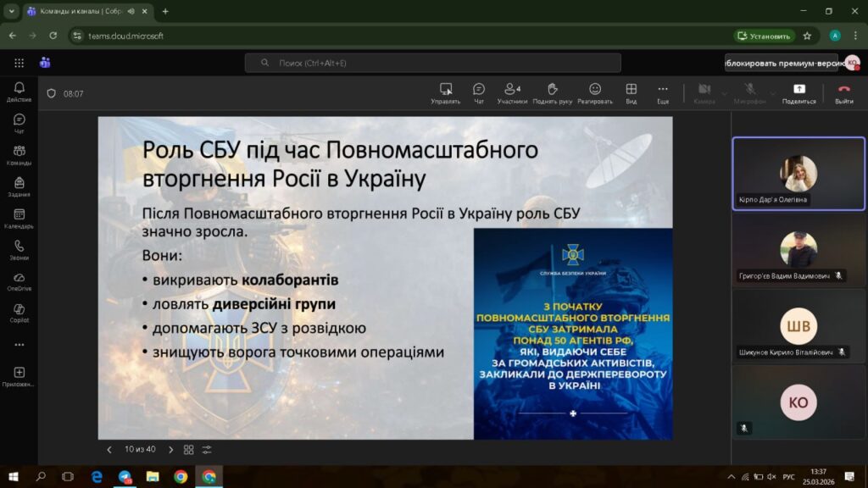Expand camera device options arrow
Screen dimensions: 868x488
click(726, 92)
